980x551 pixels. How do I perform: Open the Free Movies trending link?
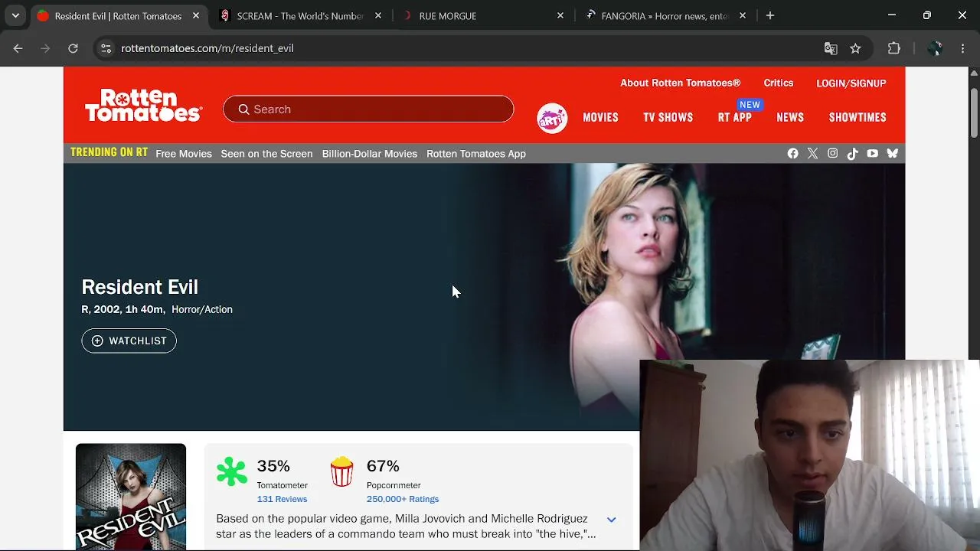[x=184, y=154]
